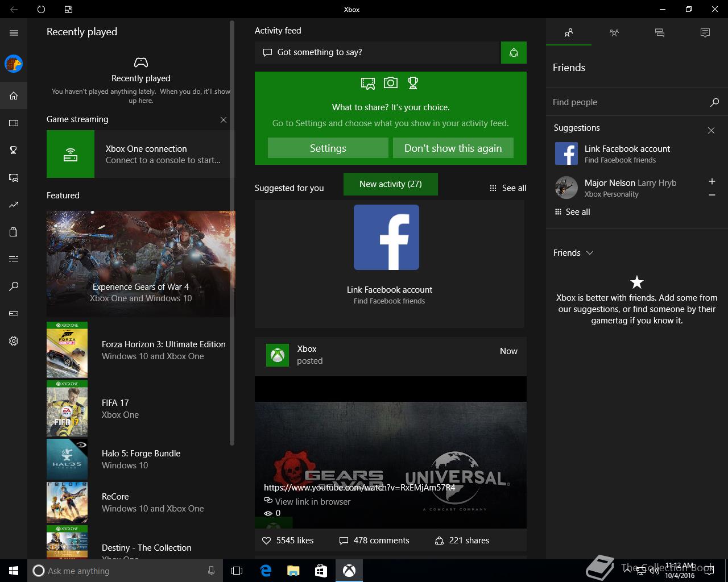The height and width of the screenshot is (582, 728).
Task: Click share button beside status box
Action: coord(514,52)
